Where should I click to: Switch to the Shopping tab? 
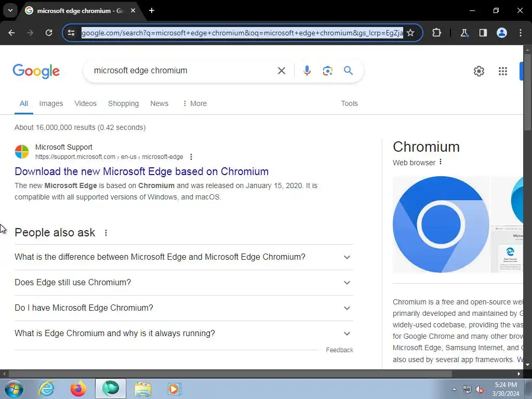click(123, 103)
